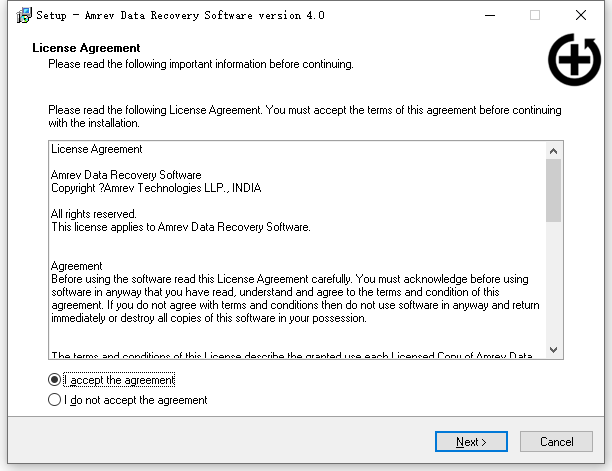612x471 pixels.
Task: Close the Amrev Setup window
Action: click(581, 15)
